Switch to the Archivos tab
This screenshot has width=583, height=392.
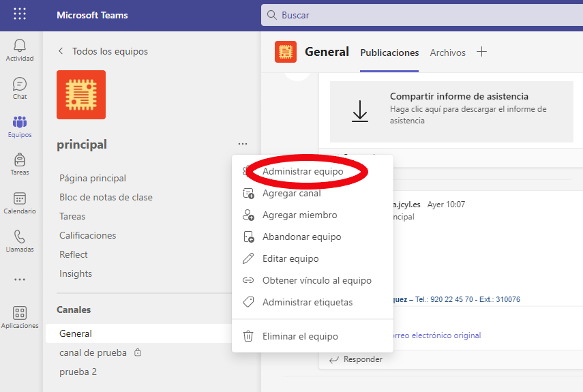pyautogui.click(x=448, y=52)
